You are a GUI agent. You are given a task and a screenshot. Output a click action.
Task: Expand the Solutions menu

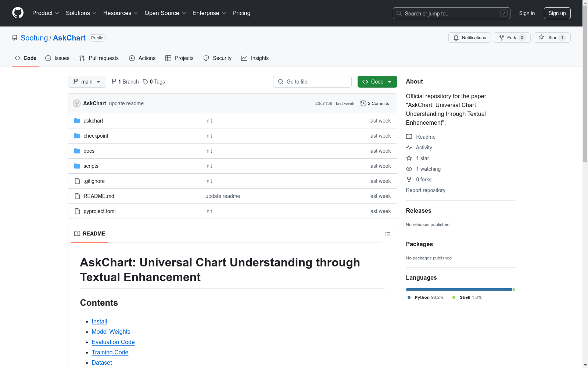coord(81,13)
